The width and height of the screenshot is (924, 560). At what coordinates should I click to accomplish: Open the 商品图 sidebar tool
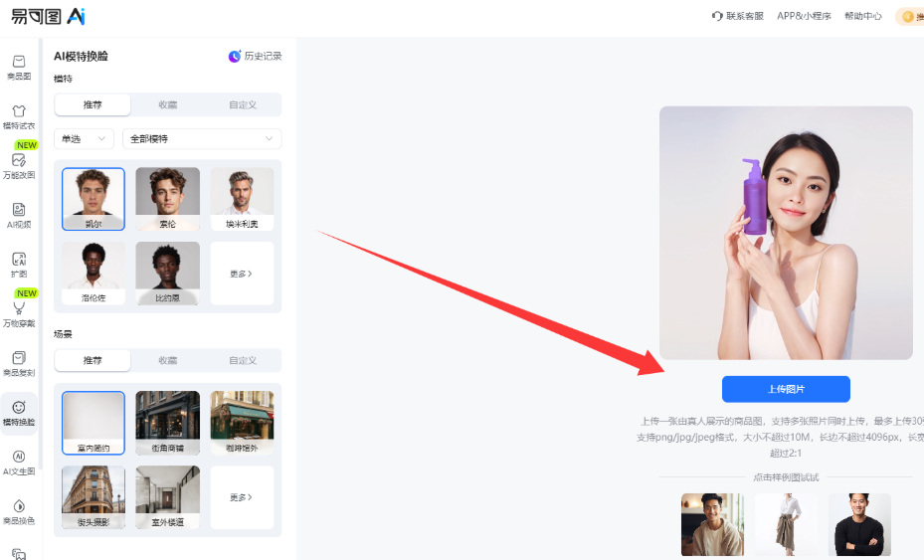(x=19, y=67)
